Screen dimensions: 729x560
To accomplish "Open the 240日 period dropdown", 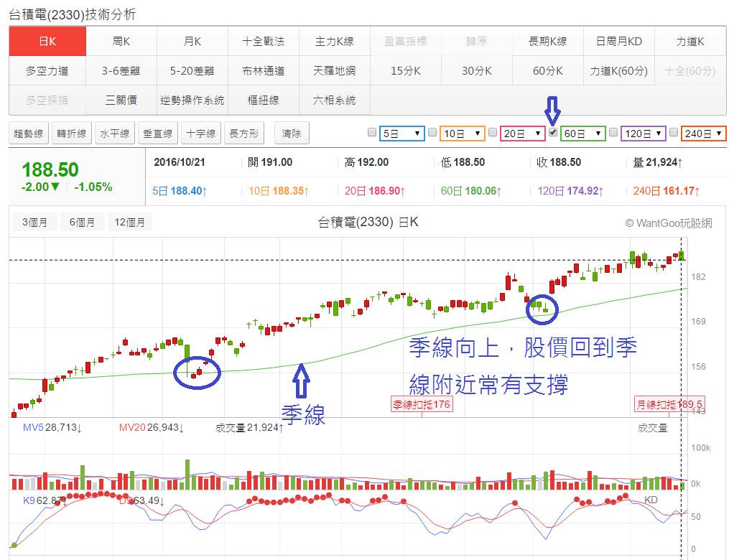I will point(703,133).
